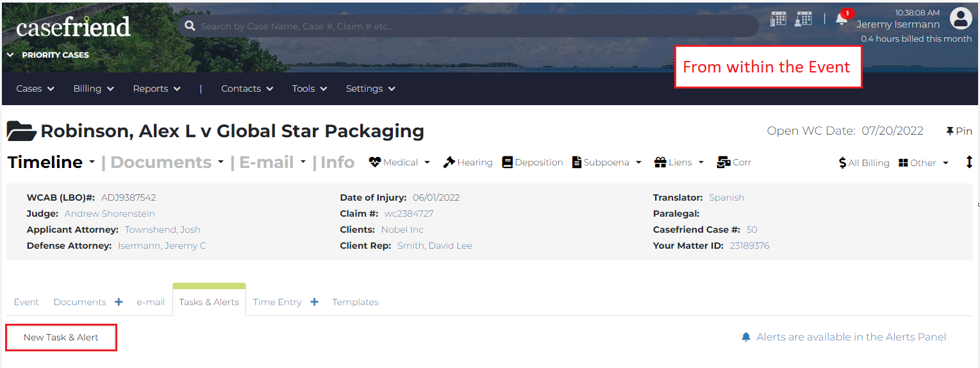
Task: Open the Billing dropdown menu
Action: (94, 88)
